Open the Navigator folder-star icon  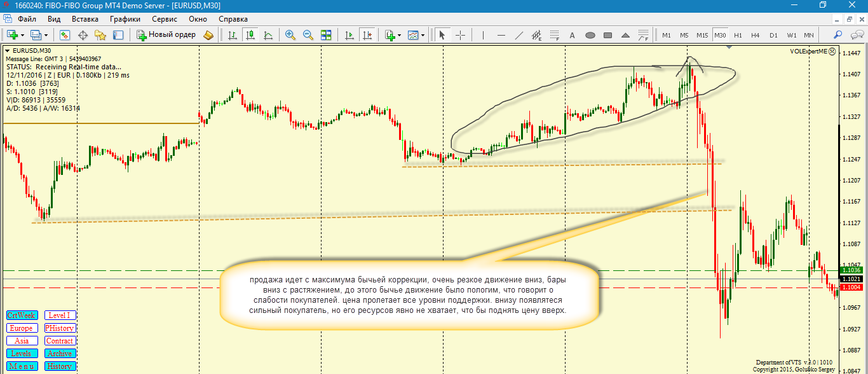(100, 35)
